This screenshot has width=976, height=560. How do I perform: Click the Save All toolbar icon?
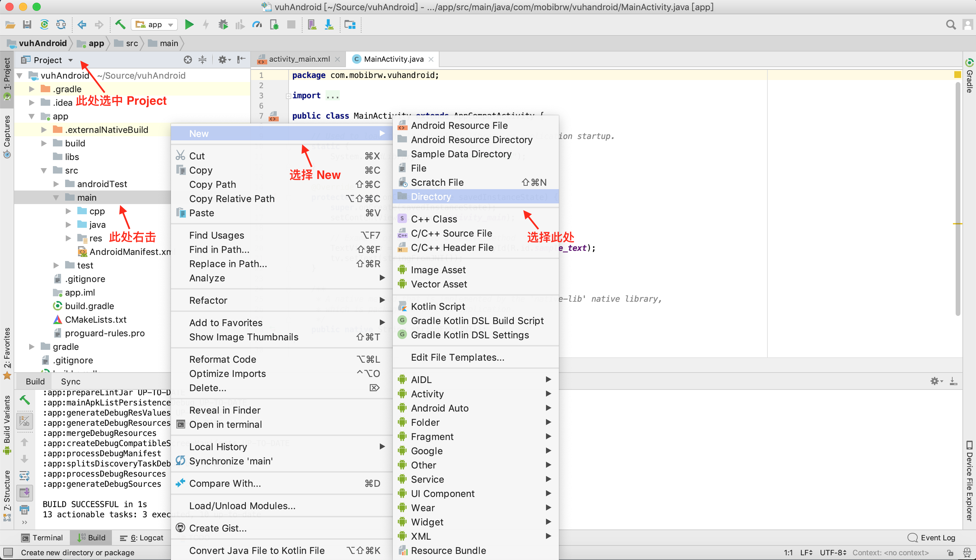click(x=27, y=25)
